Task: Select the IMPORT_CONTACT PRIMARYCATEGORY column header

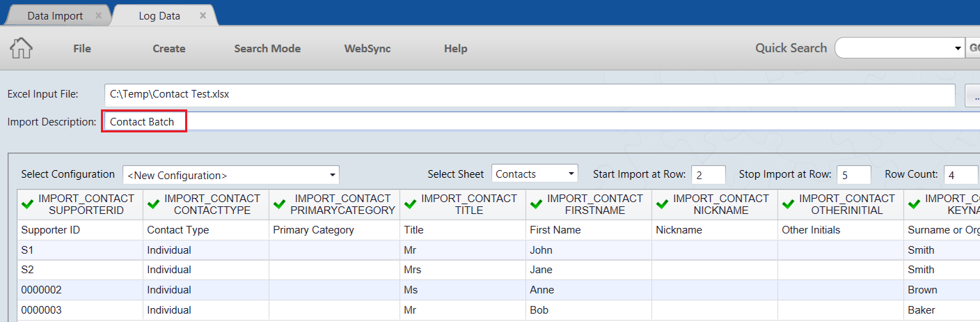Action: [x=334, y=204]
